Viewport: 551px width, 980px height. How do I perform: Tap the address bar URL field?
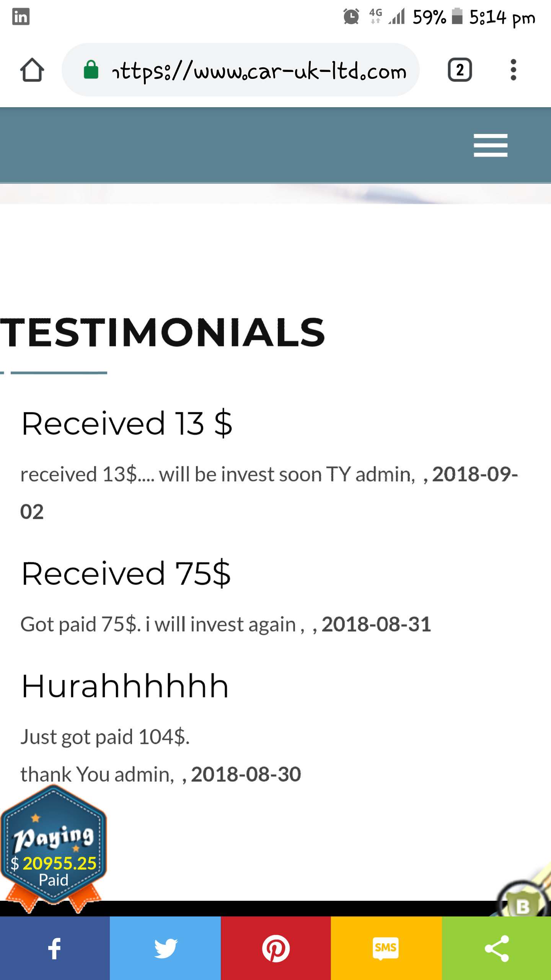point(260,71)
